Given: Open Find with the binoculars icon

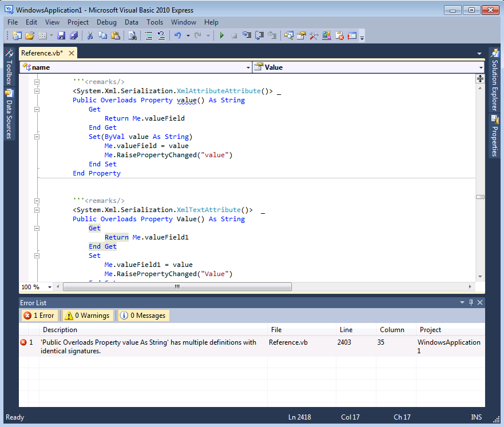Looking at the screenshot, I should coord(132,35).
